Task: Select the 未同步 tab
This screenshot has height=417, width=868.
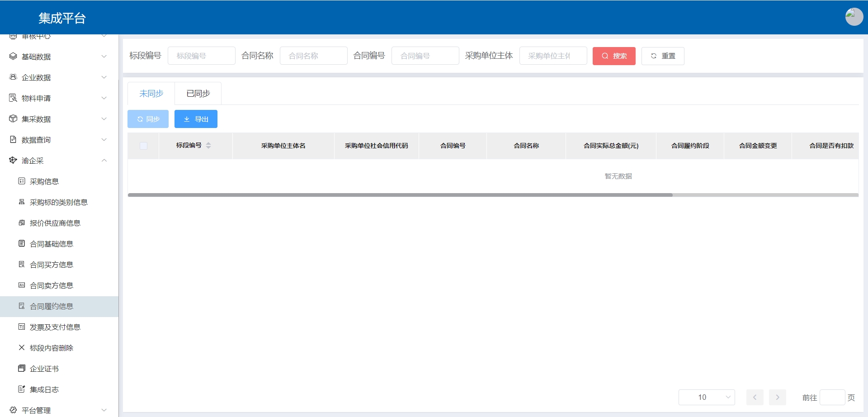Action: point(151,94)
